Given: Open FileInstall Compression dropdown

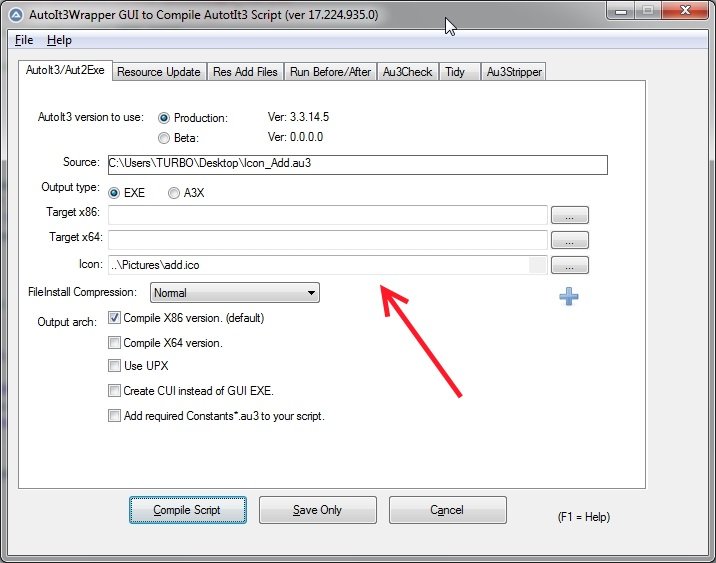Looking at the screenshot, I should point(234,293).
